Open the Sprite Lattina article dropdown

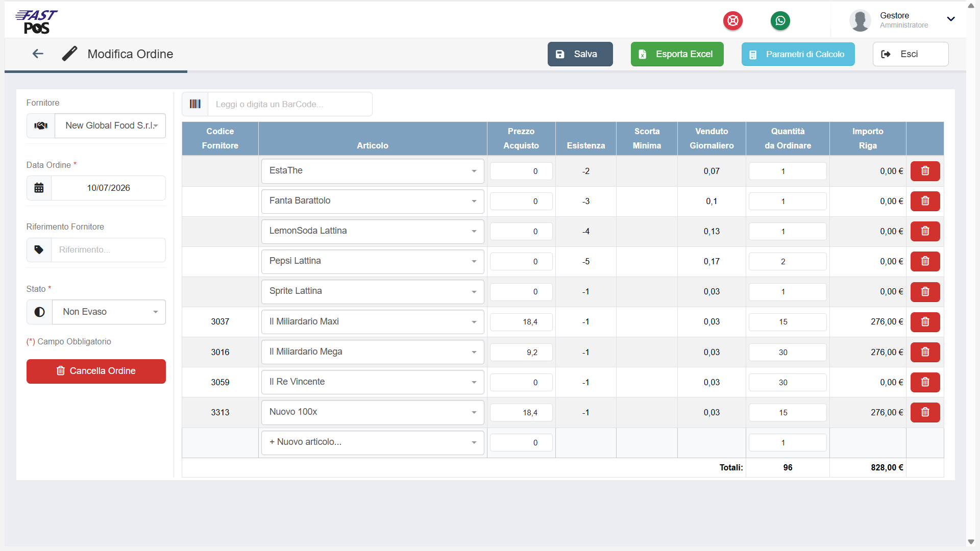(x=373, y=291)
